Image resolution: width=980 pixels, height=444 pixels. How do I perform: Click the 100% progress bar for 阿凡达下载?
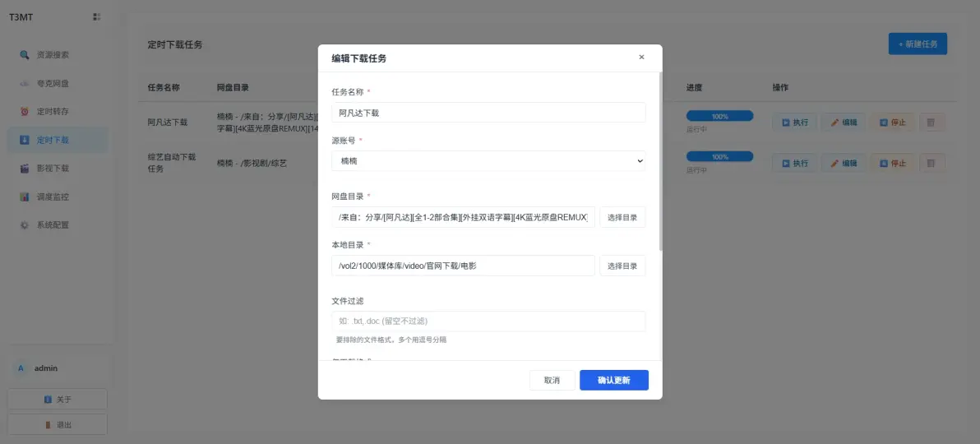[719, 116]
